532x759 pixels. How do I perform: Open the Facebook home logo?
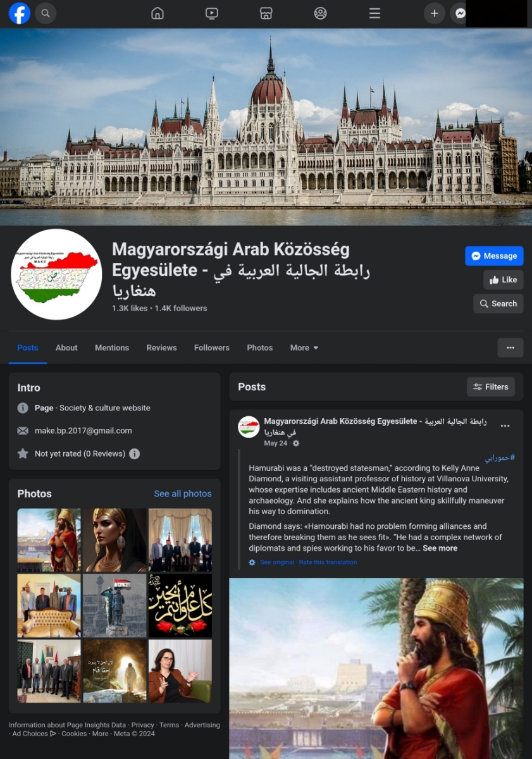pyautogui.click(x=20, y=13)
